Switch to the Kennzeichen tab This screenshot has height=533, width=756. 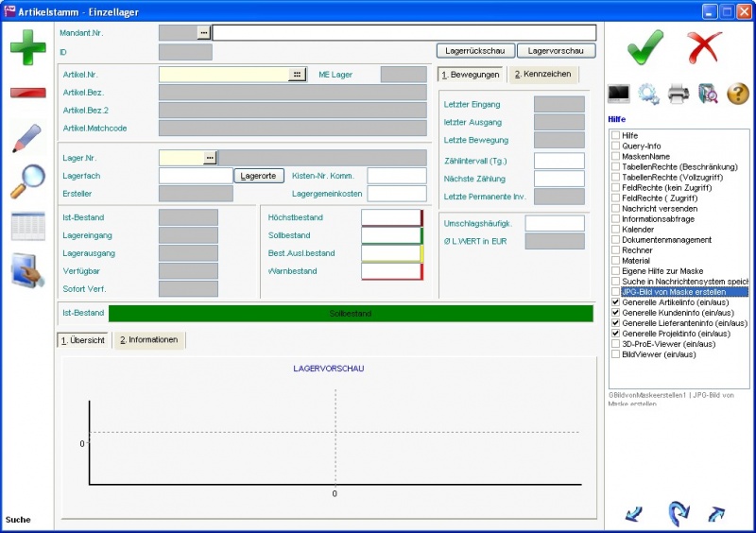coord(542,75)
